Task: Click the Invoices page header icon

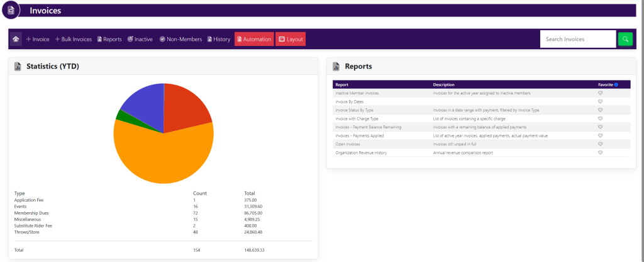Action: click(x=10, y=11)
